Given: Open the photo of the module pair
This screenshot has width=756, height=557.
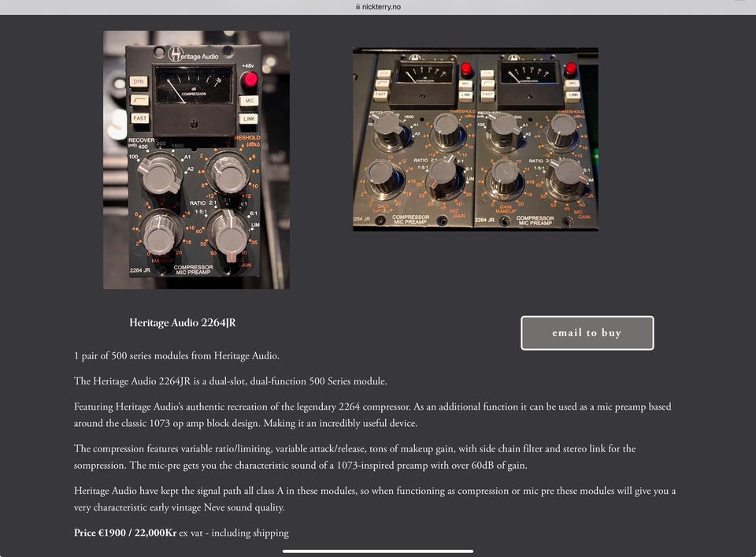Looking at the screenshot, I should [x=476, y=139].
